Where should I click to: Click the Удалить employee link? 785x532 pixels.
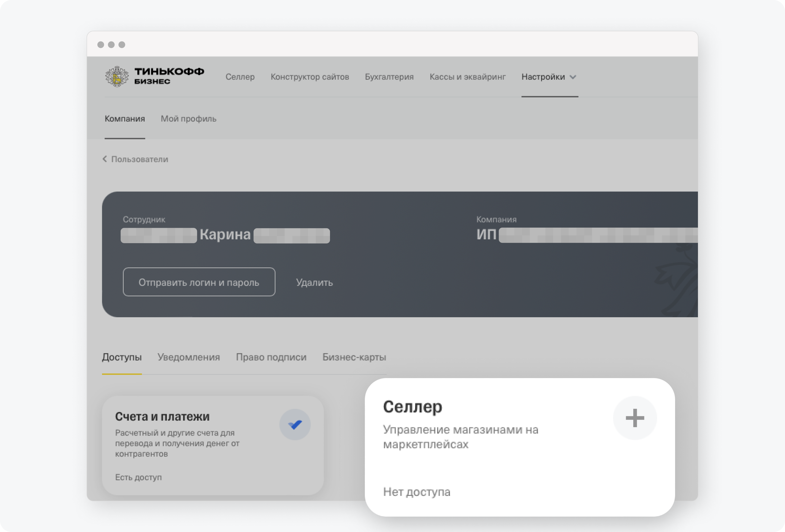315,282
